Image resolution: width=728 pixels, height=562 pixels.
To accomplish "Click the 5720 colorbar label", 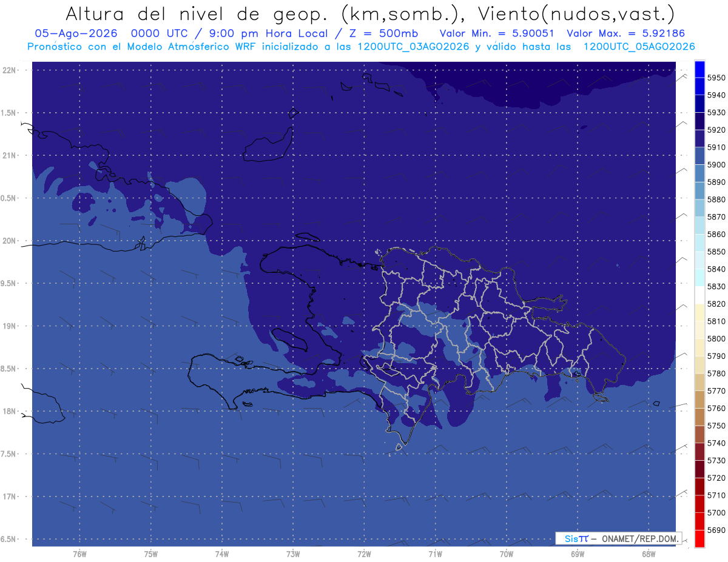I will coord(716,478).
